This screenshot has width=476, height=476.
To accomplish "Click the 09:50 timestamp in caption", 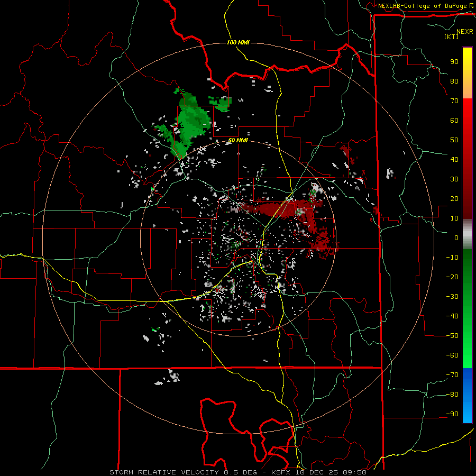I will tap(354, 472).
